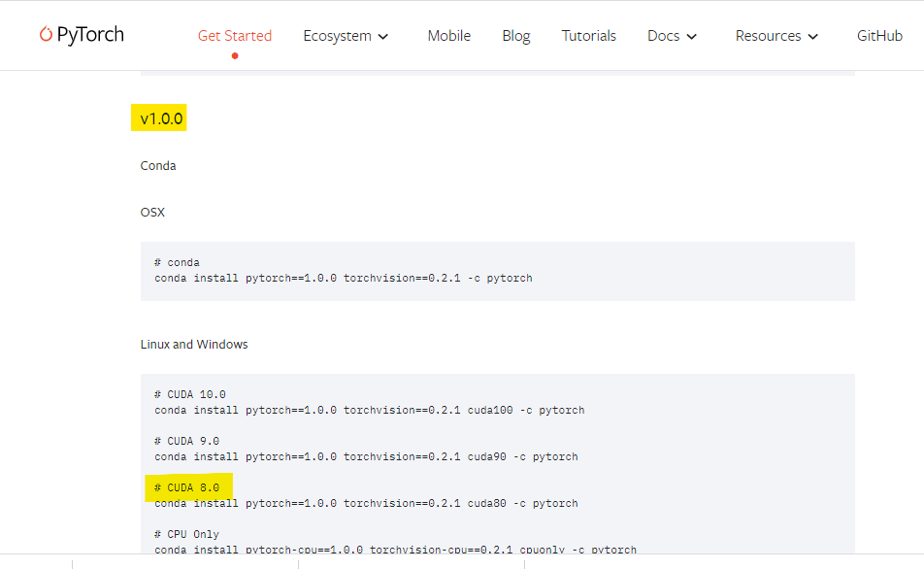Click the PyTorch flame logo icon

tap(45, 34)
